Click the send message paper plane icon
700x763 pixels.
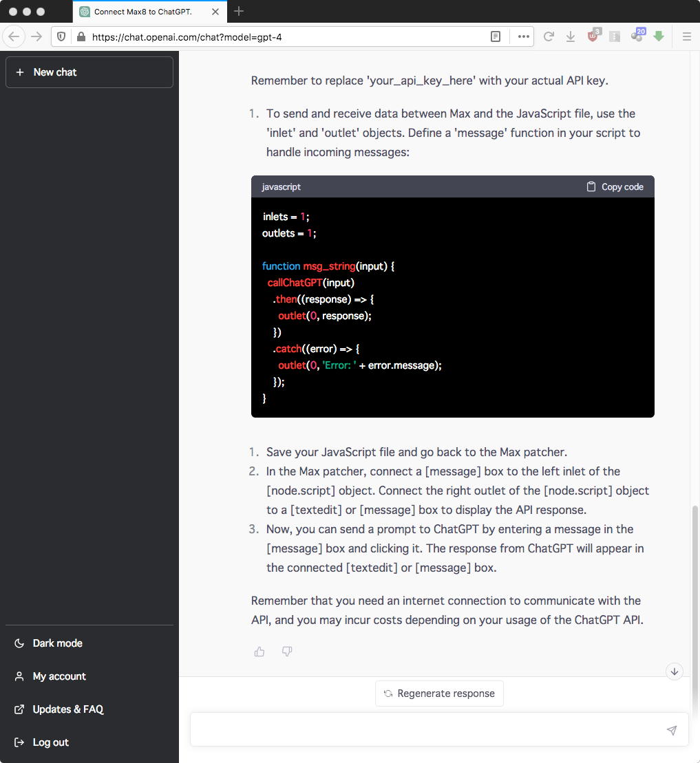coord(672,730)
